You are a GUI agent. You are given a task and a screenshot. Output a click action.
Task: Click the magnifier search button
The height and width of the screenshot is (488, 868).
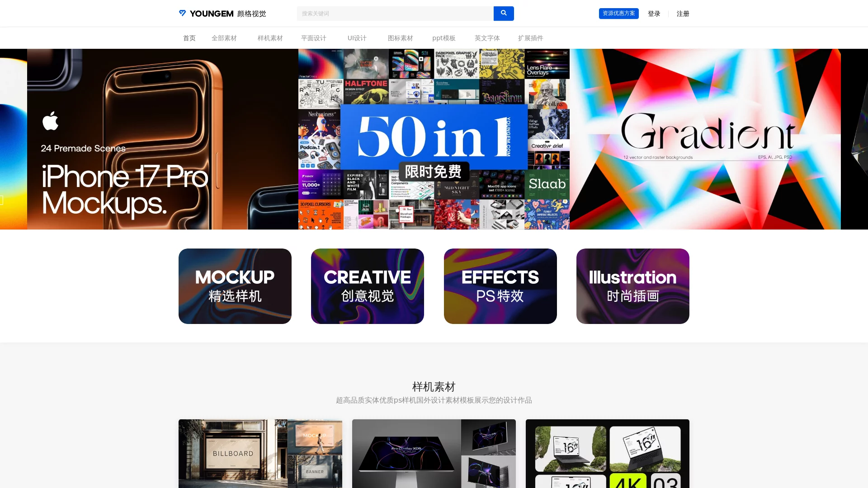tap(504, 14)
